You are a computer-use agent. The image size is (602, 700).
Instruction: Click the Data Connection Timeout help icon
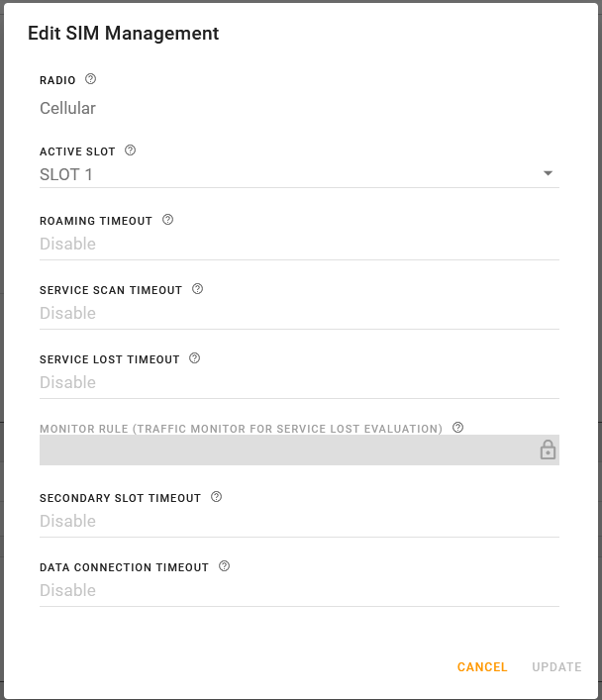pos(224,566)
